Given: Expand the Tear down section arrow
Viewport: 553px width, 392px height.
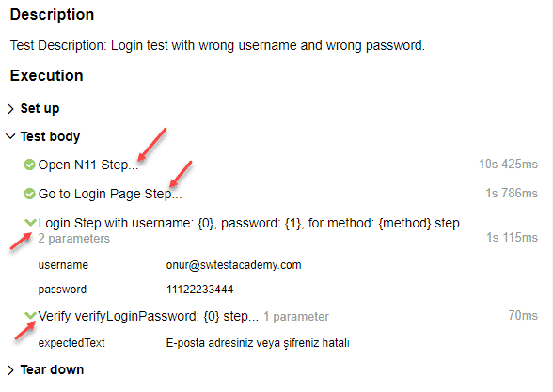Looking at the screenshot, I should (x=10, y=370).
